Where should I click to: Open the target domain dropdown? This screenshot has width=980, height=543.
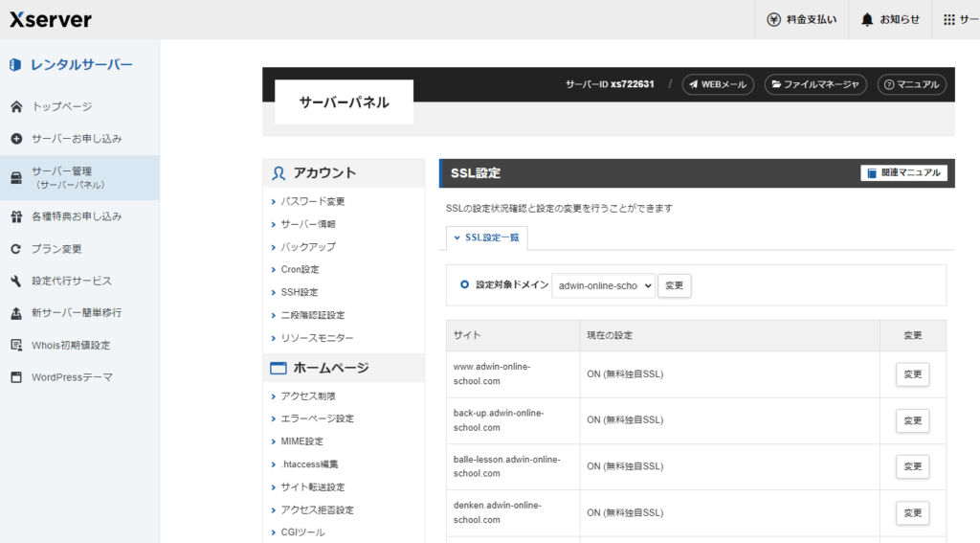click(x=603, y=285)
